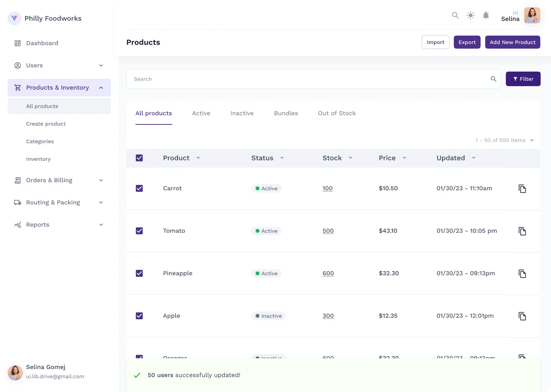Viewport: 551px width, 392px height.
Task: Open notifications bell icon
Action: [x=486, y=15]
